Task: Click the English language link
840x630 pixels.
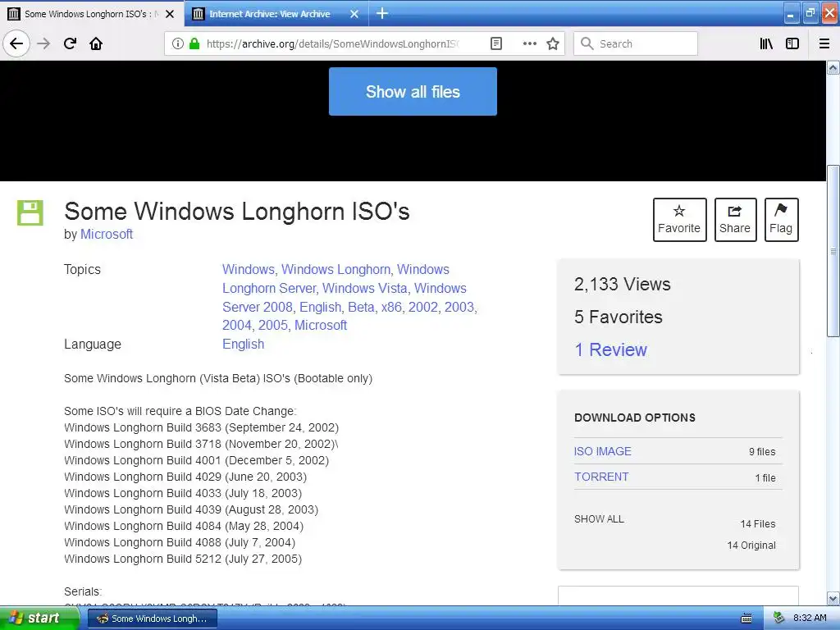Action: pos(243,344)
